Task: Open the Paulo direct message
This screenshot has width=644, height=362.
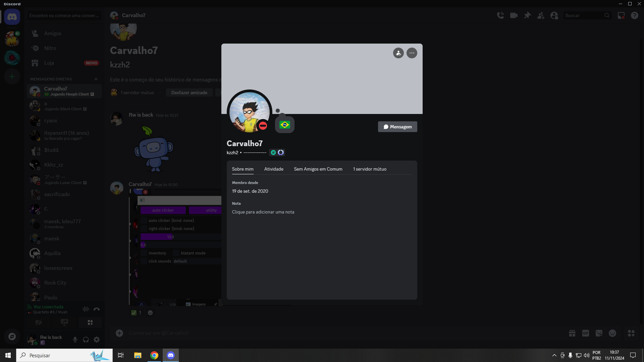Action: coord(64,297)
